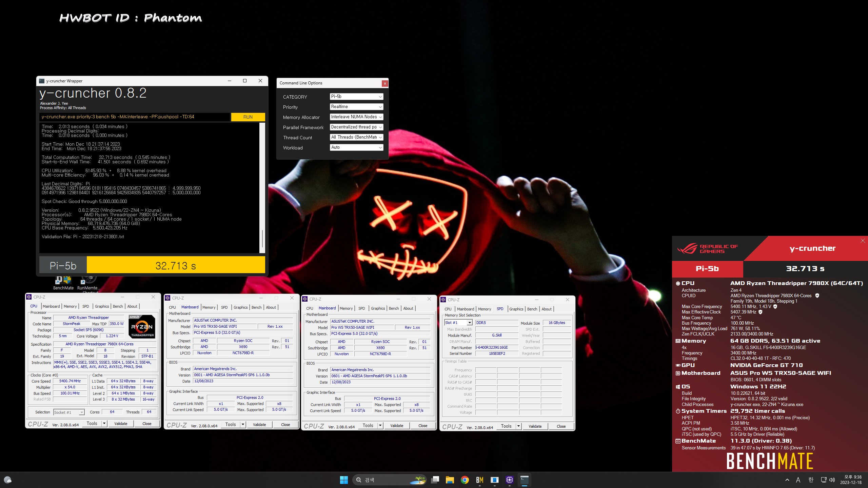The image size is (868, 488).
Task: Open the Priority dropdown set to Realtime
Action: 356,107
